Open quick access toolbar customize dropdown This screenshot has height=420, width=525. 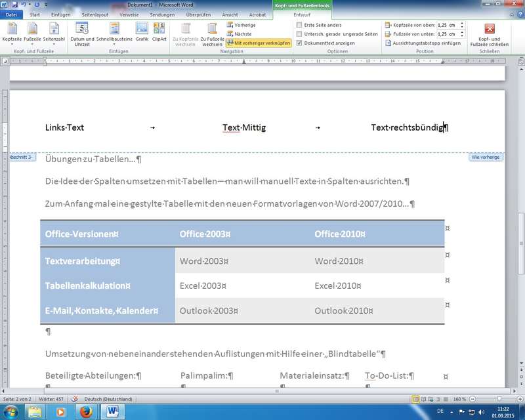pos(46,5)
